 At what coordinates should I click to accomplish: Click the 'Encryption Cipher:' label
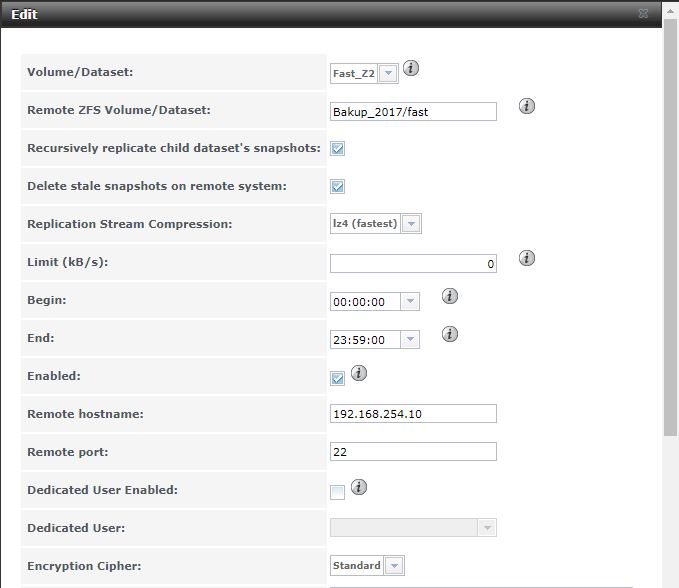pyautogui.click(x=84, y=566)
